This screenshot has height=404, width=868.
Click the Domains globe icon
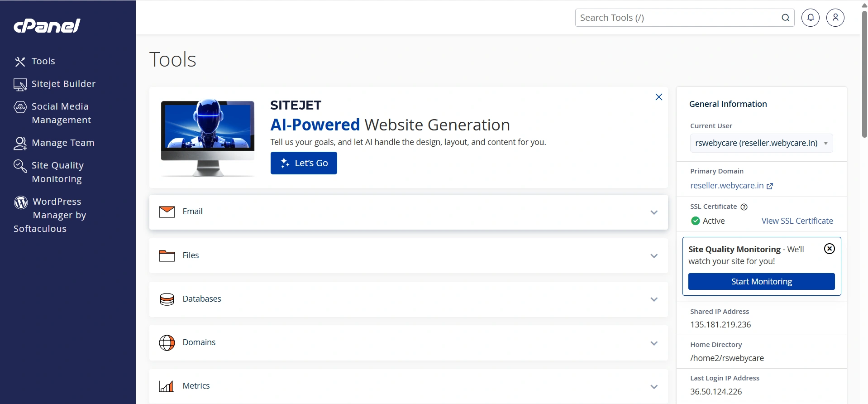tap(167, 343)
